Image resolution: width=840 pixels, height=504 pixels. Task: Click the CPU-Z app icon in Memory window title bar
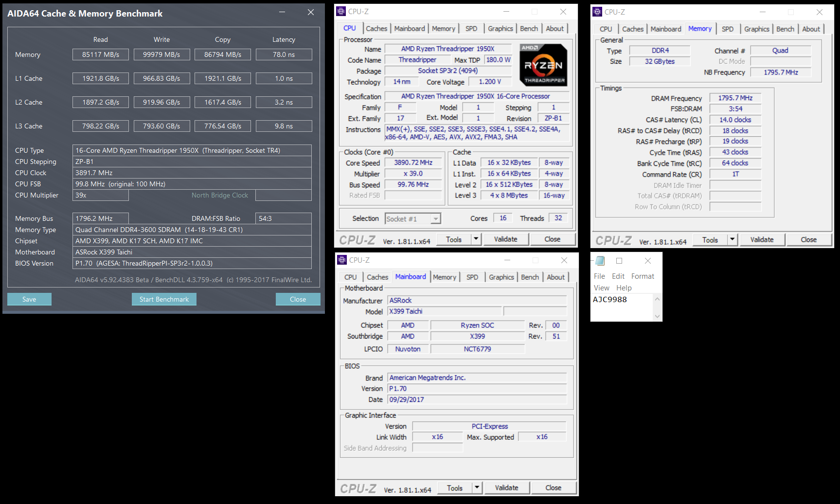point(598,12)
